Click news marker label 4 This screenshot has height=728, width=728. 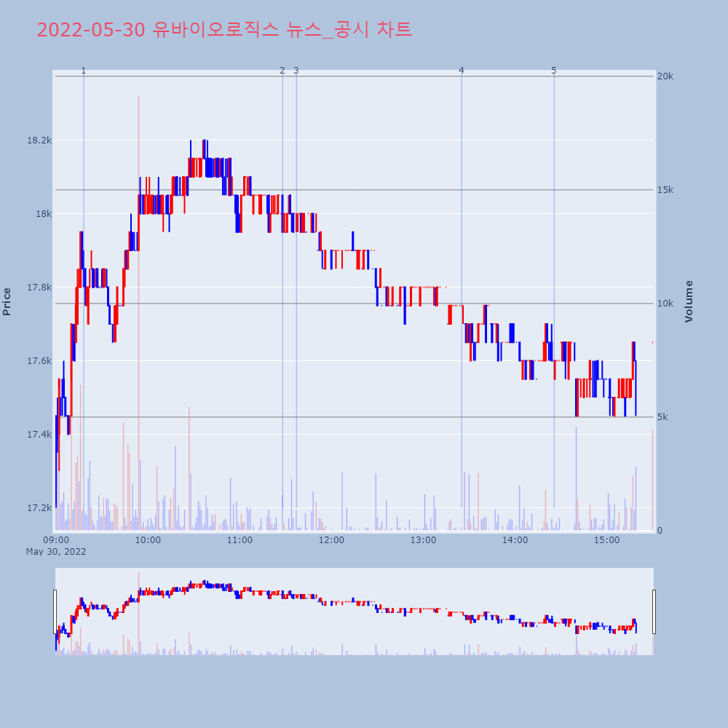tap(462, 71)
